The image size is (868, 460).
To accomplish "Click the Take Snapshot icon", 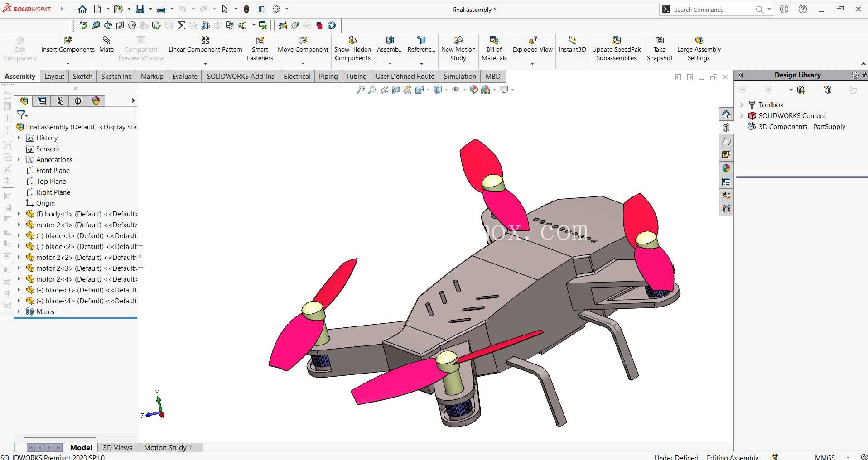I will pos(660,41).
